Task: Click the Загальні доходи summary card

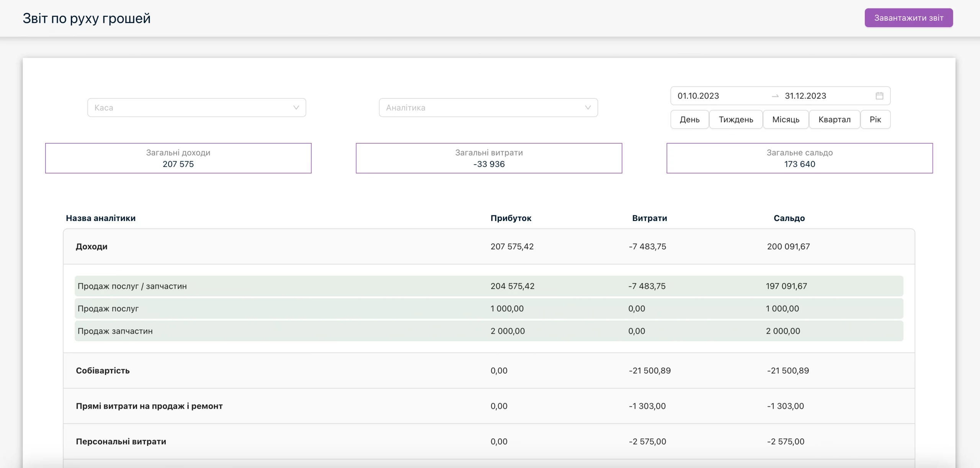Action: point(178,158)
